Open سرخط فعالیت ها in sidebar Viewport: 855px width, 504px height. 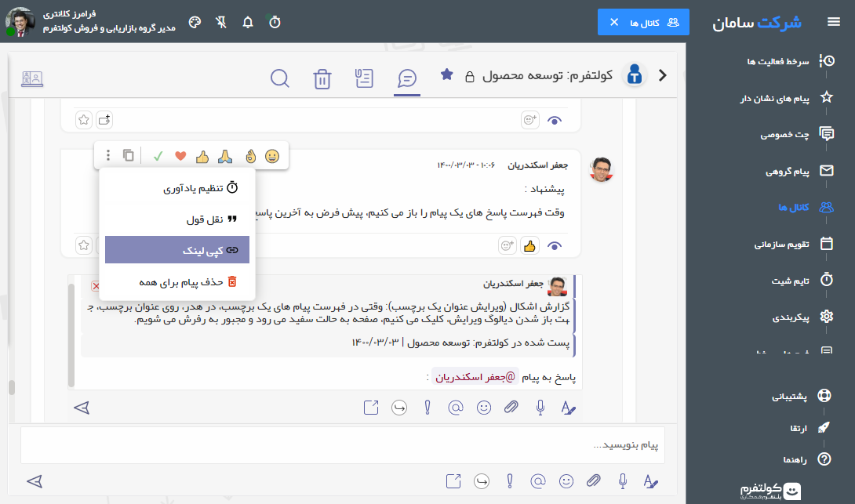(x=790, y=61)
